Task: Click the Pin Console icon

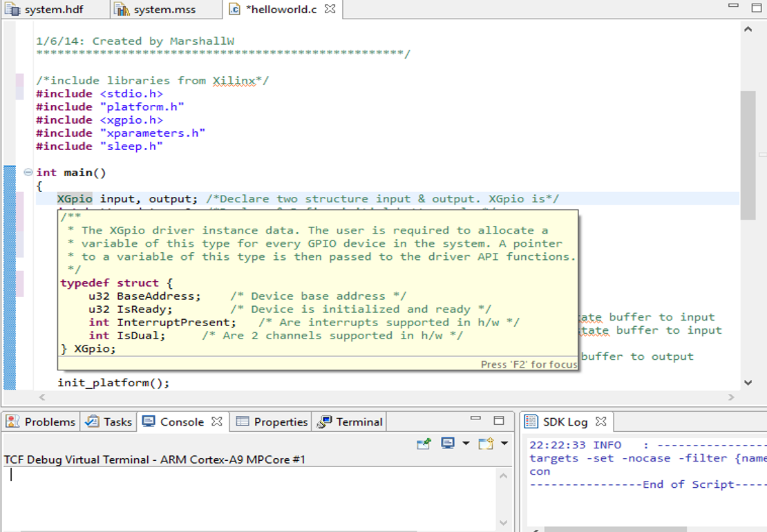Action: click(x=424, y=443)
